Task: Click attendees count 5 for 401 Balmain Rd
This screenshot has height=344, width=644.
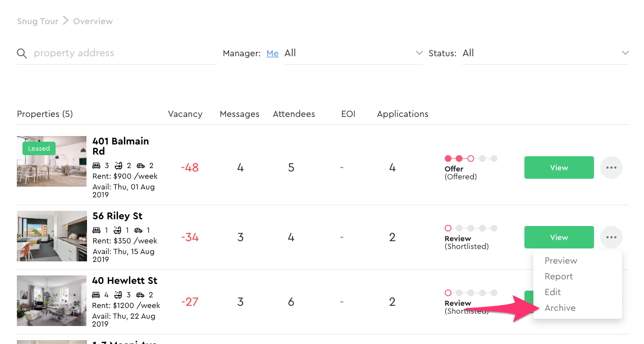Action: 291,168
